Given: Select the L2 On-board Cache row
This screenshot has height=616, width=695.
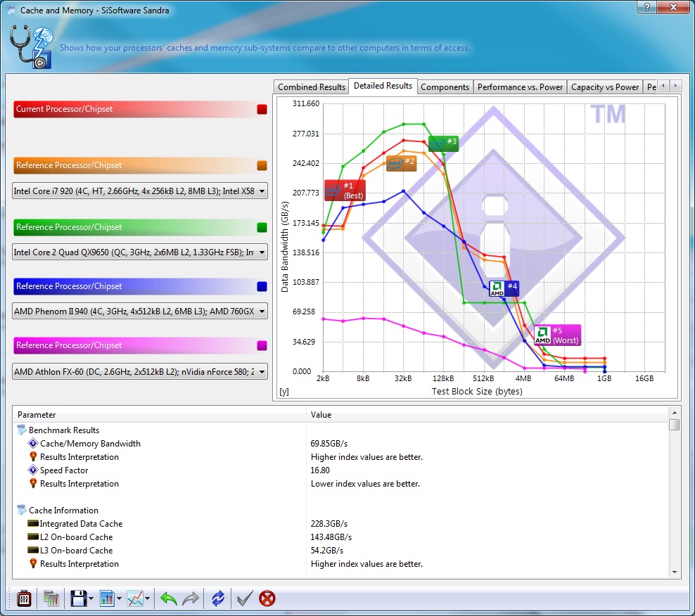Looking at the screenshot, I should (x=340, y=537).
